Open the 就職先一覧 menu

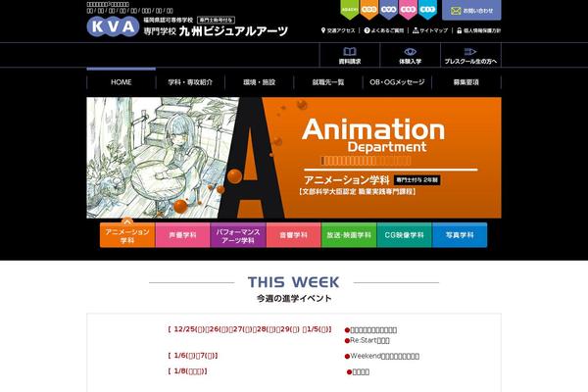(x=328, y=82)
